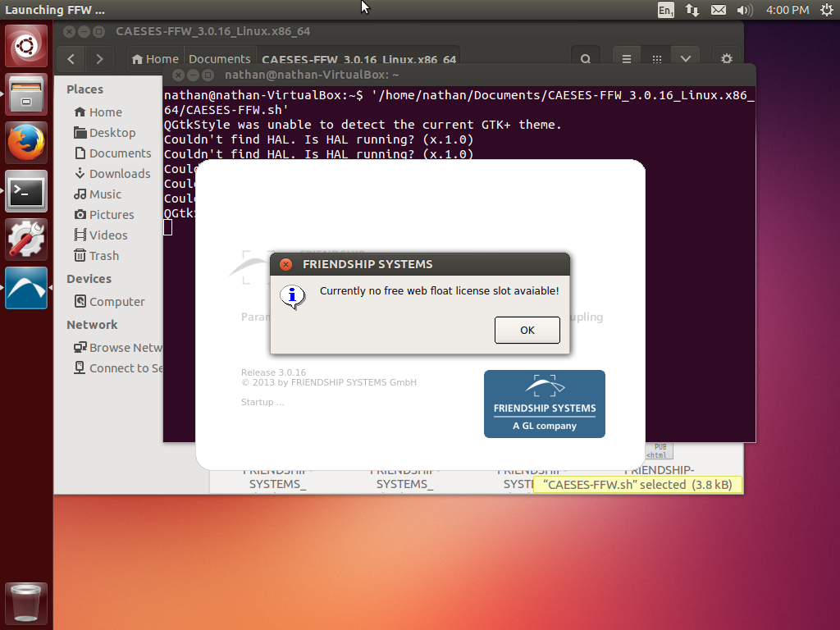Open Trash in the Places sidebar
Image resolution: width=840 pixels, height=630 pixels.
(97, 256)
